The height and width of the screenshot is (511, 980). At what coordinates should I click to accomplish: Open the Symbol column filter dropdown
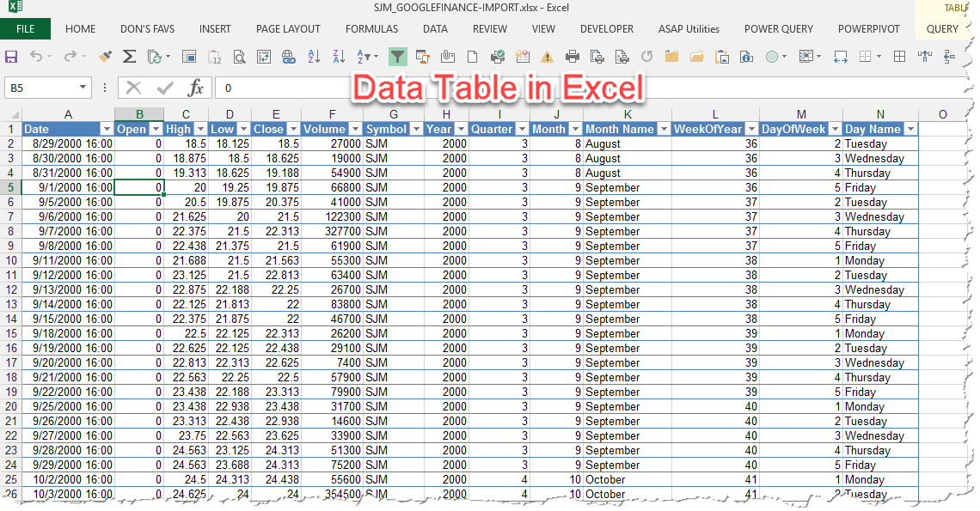(x=416, y=129)
